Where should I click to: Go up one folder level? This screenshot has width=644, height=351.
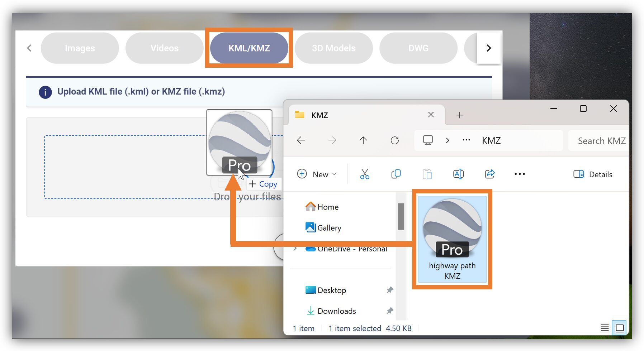click(363, 140)
